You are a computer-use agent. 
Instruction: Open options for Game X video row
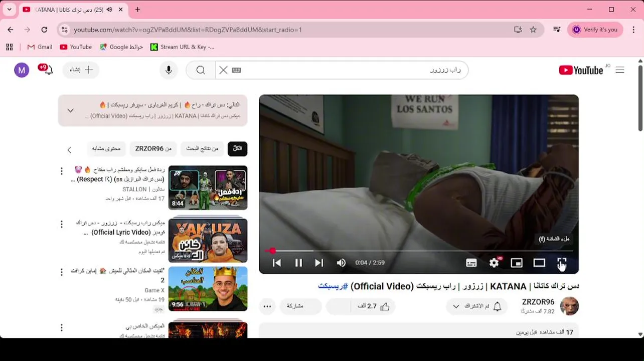click(x=62, y=273)
